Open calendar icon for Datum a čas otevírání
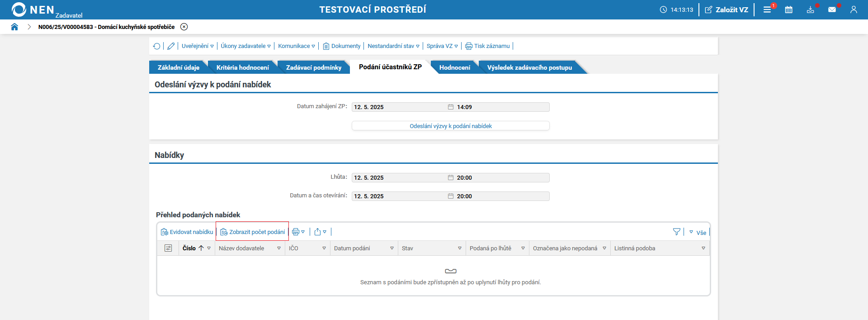This screenshot has height=320, width=868. pos(451,196)
